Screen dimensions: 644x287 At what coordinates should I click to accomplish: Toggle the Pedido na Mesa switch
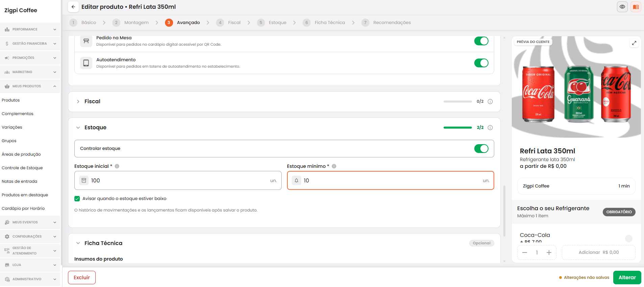point(481,41)
